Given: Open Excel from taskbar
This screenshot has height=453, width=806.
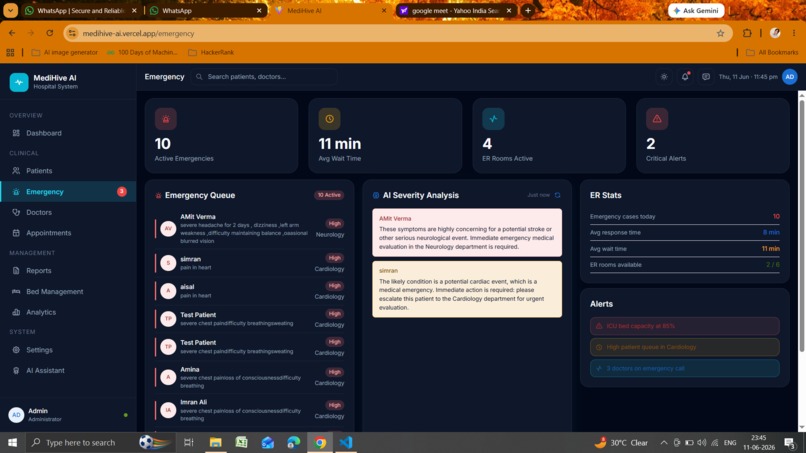Looking at the screenshot, I should pos(241,442).
